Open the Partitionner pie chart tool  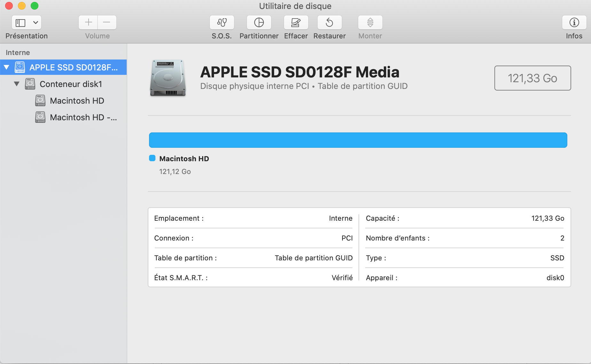259,23
